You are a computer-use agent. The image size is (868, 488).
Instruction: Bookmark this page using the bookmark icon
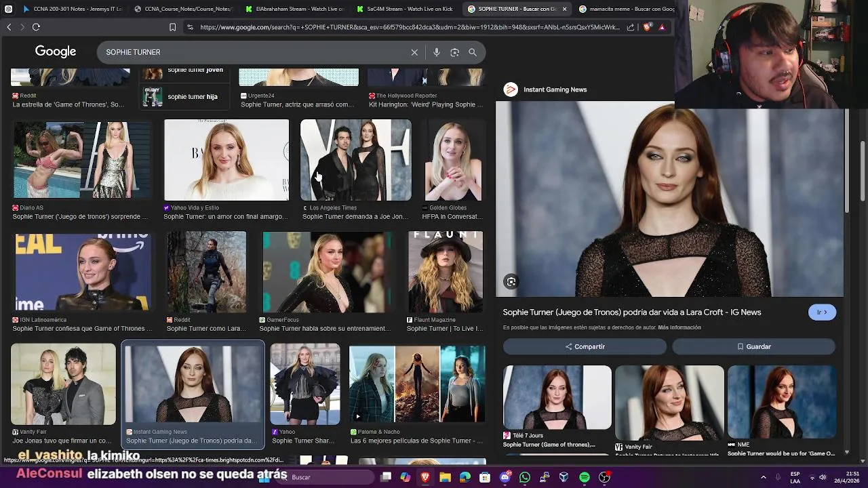(x=172, y=27)
